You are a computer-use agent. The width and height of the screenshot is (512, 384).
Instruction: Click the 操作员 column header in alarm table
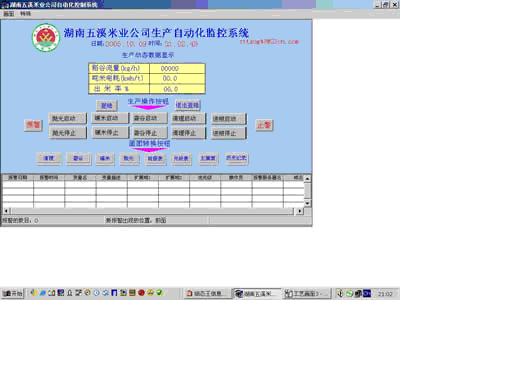[236, 178]
